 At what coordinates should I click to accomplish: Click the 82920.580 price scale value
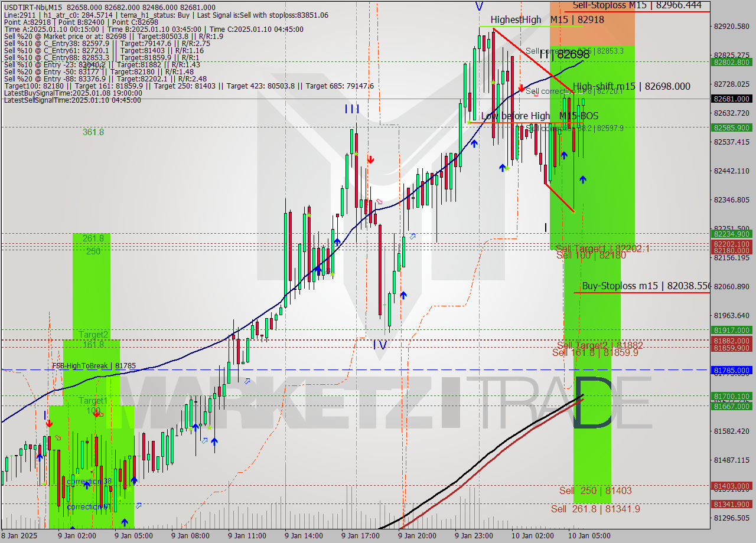point(732,26)
